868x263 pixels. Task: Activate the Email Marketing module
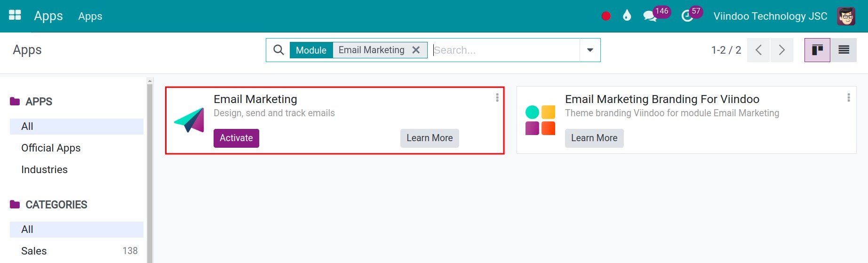(x=236, y=138)
